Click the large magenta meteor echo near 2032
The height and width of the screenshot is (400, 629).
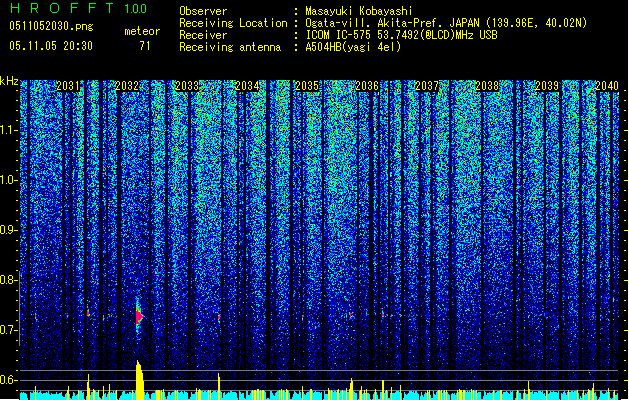[x=139, y=317]
